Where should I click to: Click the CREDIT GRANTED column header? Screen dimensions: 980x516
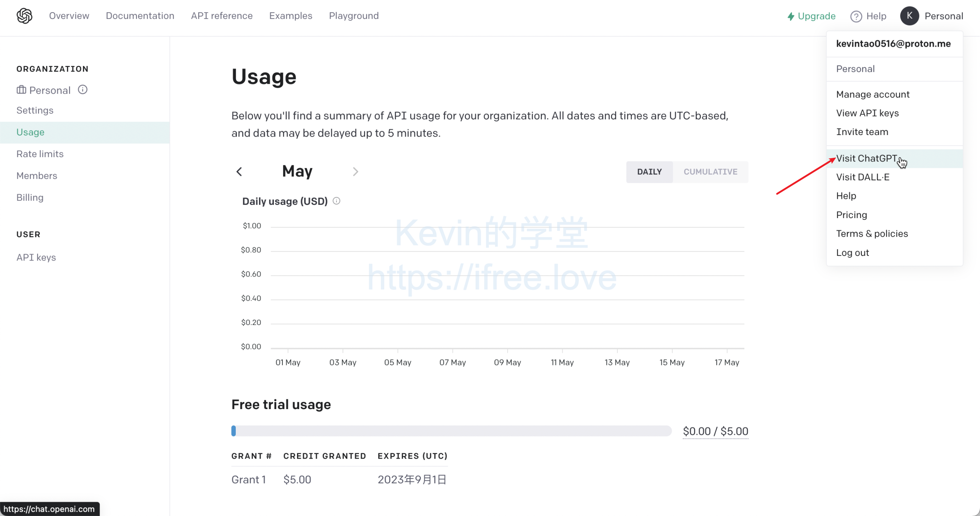[x=324, y=456]
